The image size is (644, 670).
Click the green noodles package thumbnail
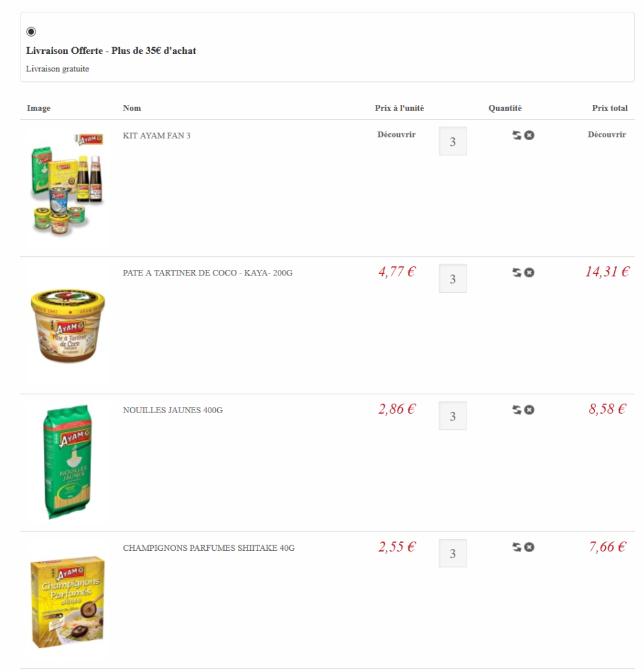pyautogui.click(x=67, y=462)
